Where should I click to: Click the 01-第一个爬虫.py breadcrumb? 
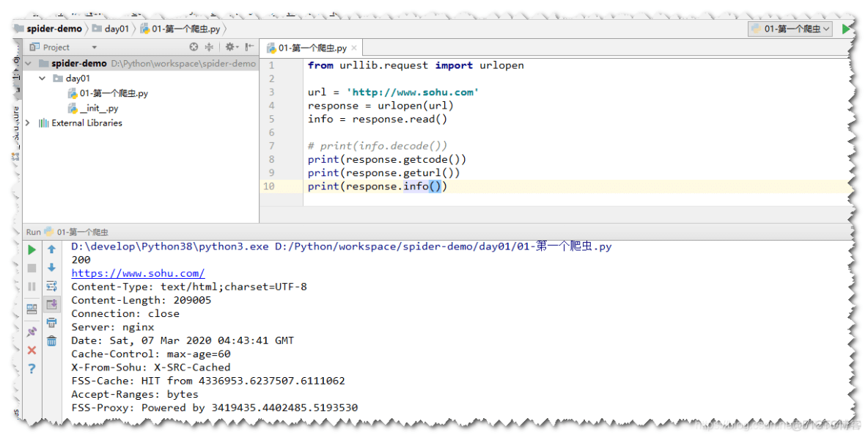180,29
